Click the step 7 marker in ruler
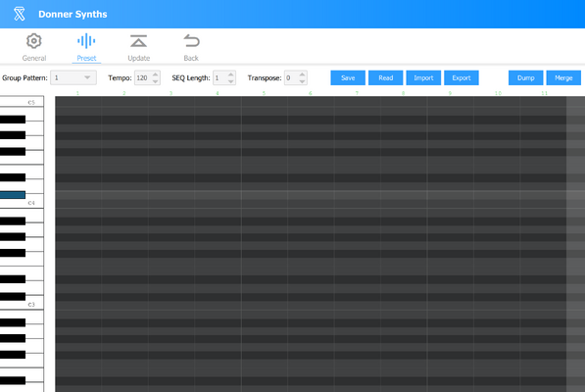The height and width of the screenshot is (392, 585). tap(357, 93)
